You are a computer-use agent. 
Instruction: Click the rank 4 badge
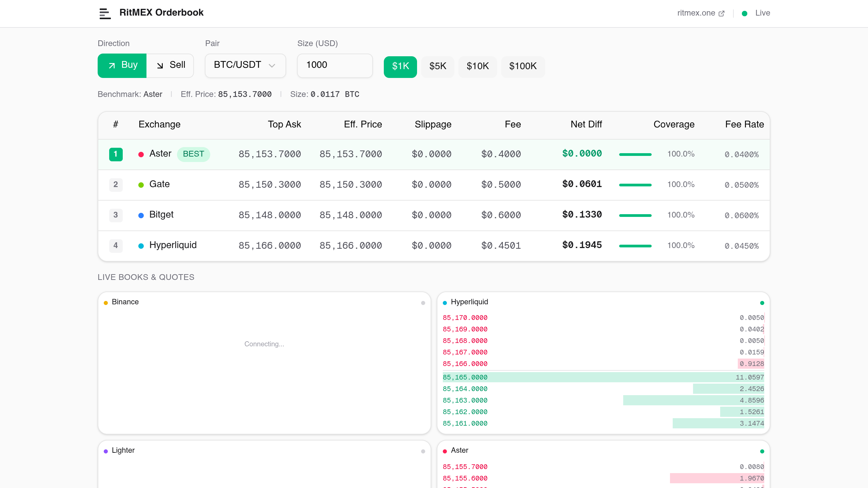point(116,246)
